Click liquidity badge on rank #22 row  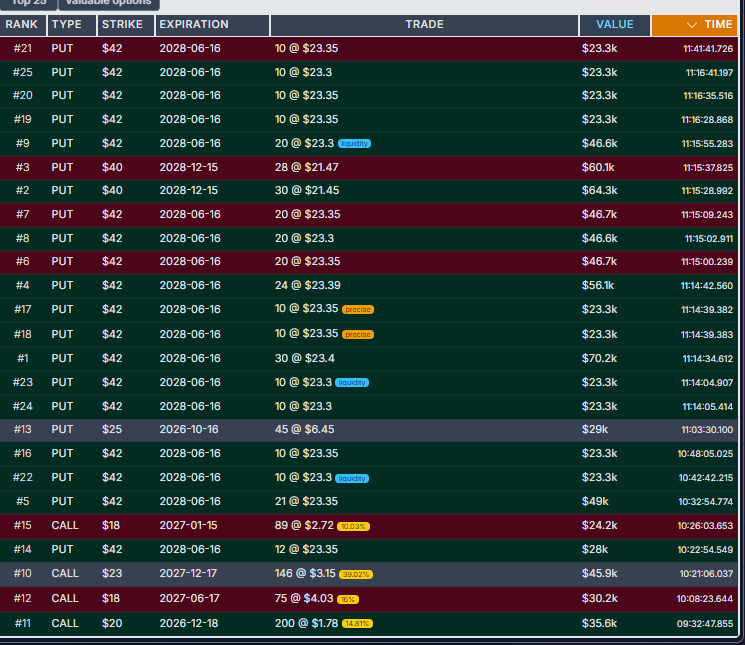pyautogui.click(x=352, y=478)
